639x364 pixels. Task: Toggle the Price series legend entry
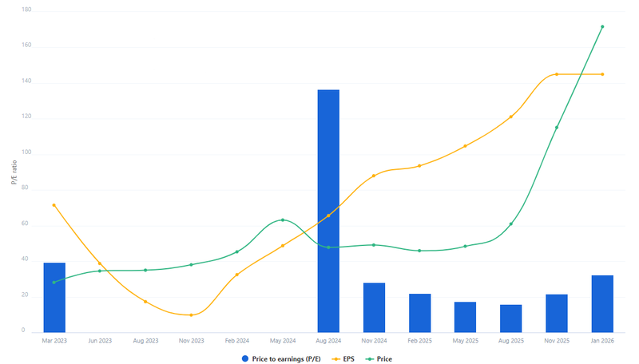pyautogui.click(x=380, y=359)
